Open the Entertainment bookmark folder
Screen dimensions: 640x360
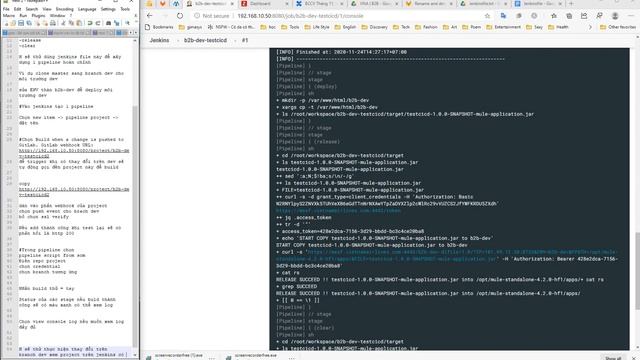pos(503,27)
